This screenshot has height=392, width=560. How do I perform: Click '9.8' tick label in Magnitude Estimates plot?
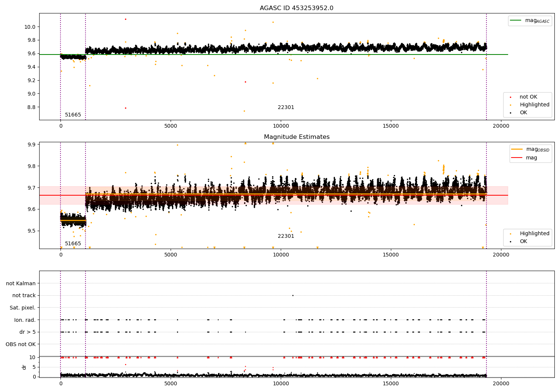point(31,166)
